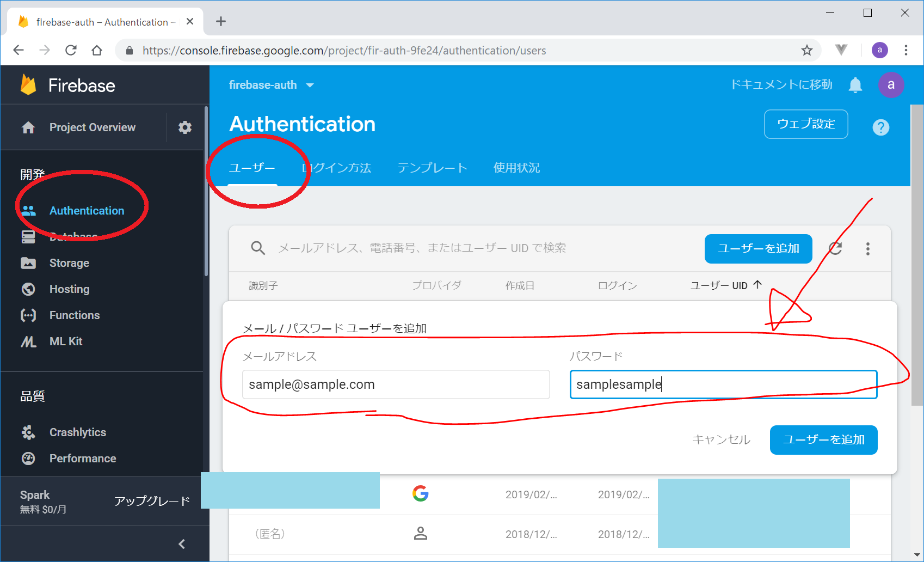Viewport: 924px width, 562px height.
Task: Click 作成日 column header
Action: [520, 285]
